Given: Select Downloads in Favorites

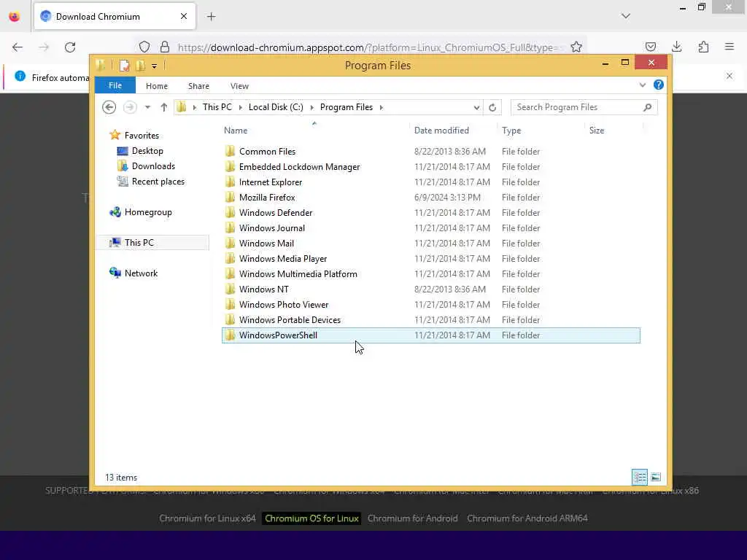Looking at the screenshot, I should (x=153, y=166).
